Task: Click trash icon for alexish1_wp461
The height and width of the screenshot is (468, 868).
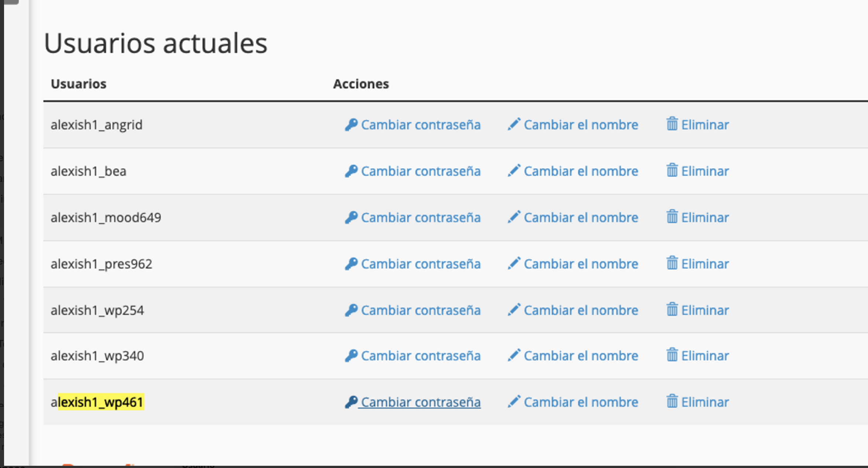Action: tap(672, 401)
